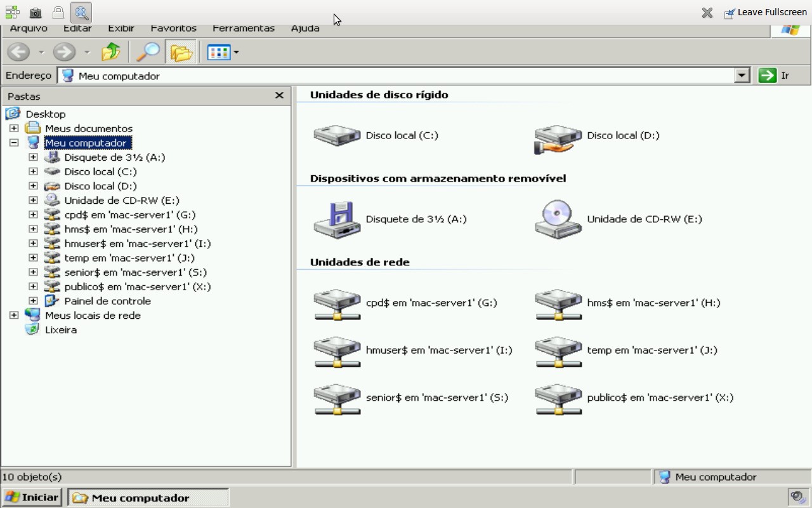Select Unidade de CD-RW (E:) icon
The height and width of the screenshot is (508, 812).
tap(558, 219)
